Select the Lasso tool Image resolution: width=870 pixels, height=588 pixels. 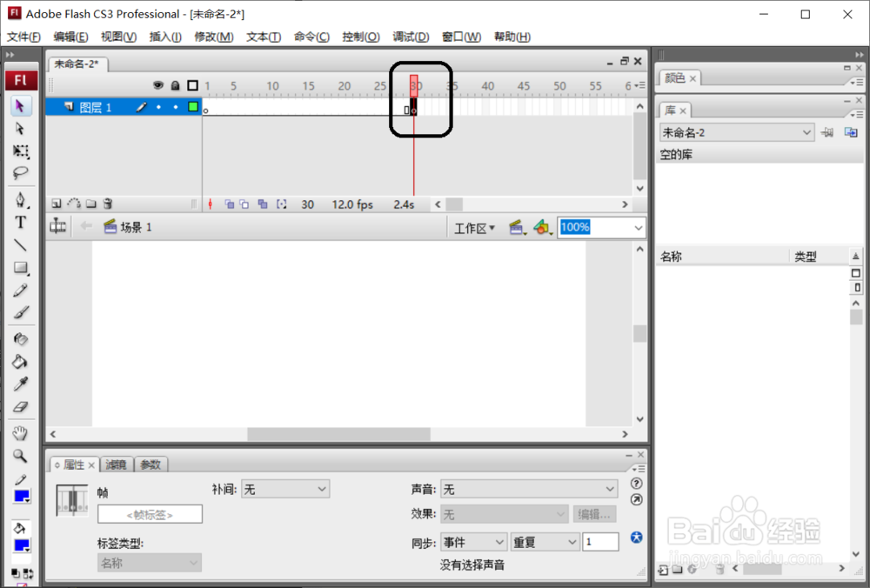point(21,173)
